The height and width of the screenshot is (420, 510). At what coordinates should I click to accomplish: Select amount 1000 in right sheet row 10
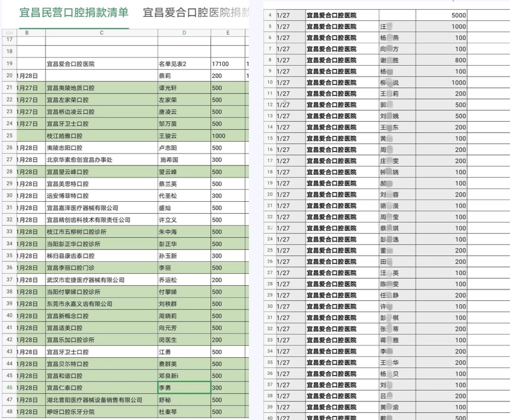pos(441,83)
